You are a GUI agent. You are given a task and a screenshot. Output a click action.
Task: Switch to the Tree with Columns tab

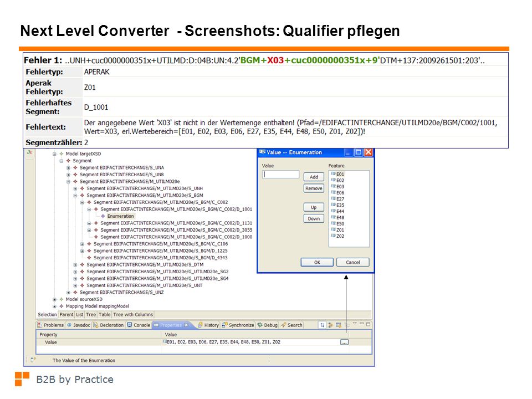tap(133, 315)
